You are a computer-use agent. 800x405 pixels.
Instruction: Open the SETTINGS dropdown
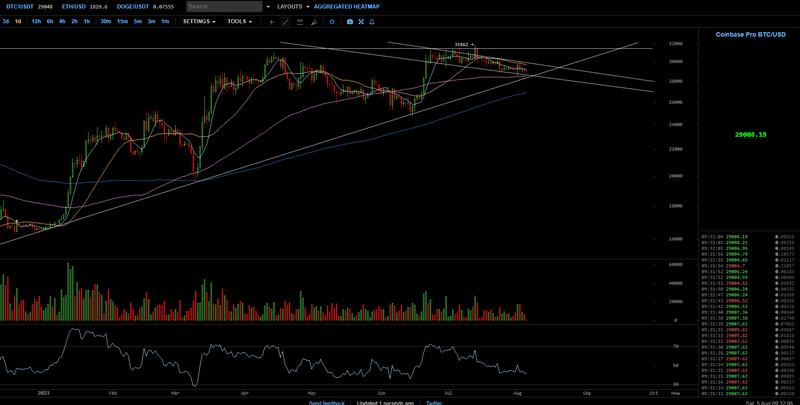click(199, 21)
